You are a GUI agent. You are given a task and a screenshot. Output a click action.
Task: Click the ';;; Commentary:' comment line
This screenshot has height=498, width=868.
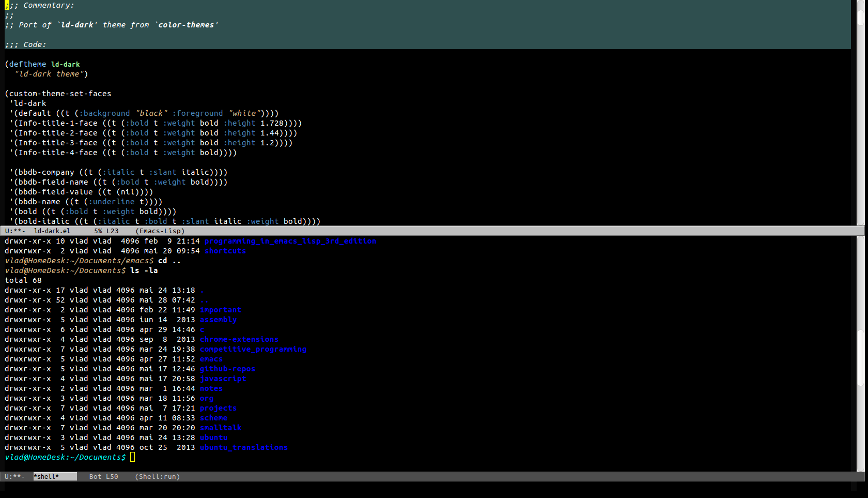pos(39,5)
